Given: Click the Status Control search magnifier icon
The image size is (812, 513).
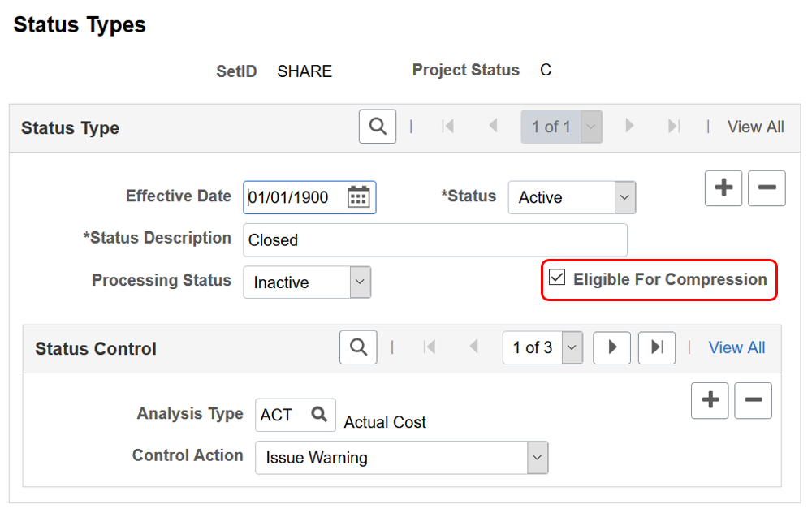Looking at the screenshot, I should tap(358, 347).
